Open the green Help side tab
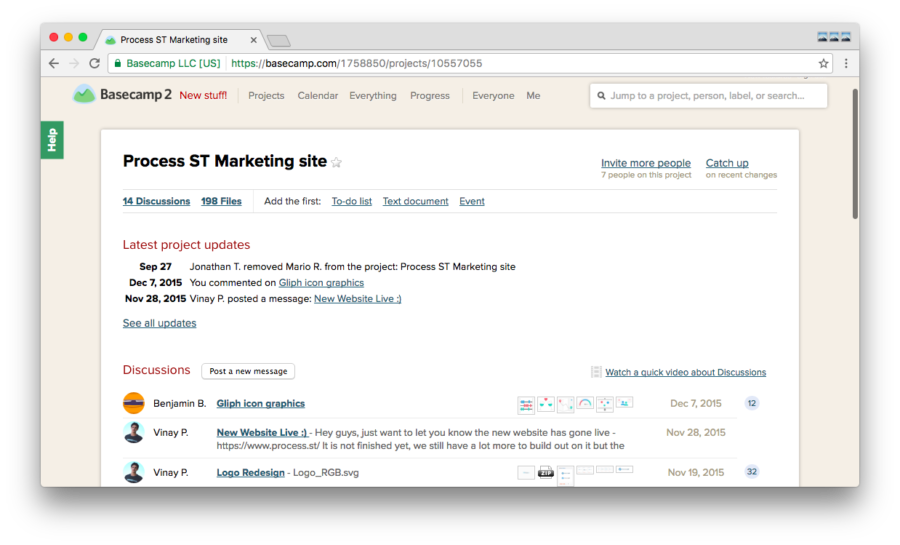Image resolution: width=900 pixels, height=545 pixels. pos(52,140)
